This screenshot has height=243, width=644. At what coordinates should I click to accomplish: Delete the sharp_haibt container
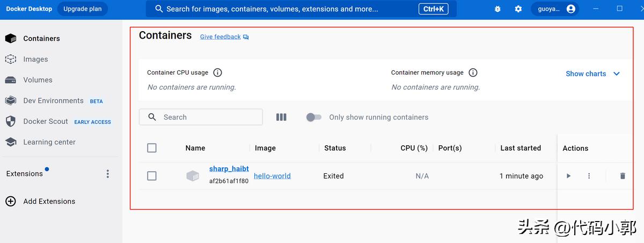pyautogui.click(x=623, y=176)
